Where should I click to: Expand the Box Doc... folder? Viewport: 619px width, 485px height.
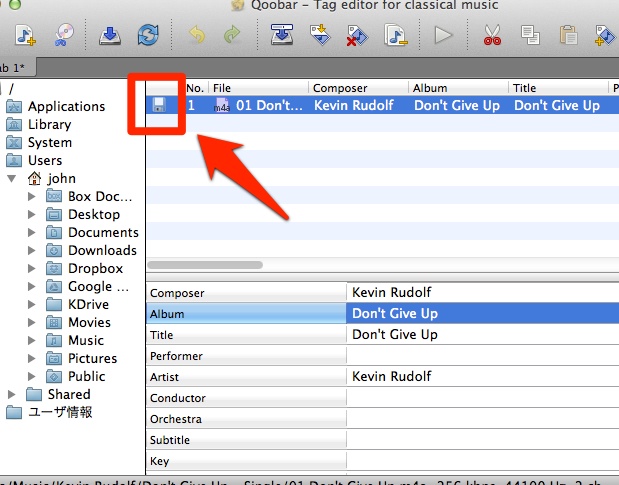pos(32,196)
